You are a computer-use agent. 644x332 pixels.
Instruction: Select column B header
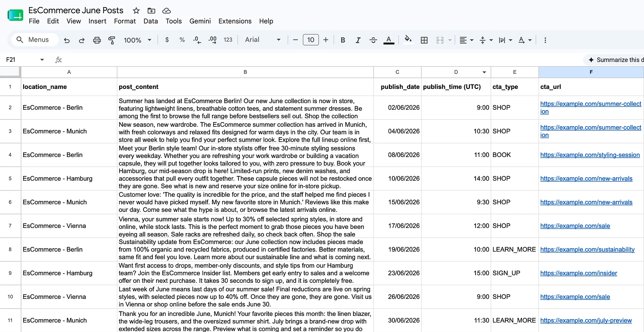(x=245, y=72)
